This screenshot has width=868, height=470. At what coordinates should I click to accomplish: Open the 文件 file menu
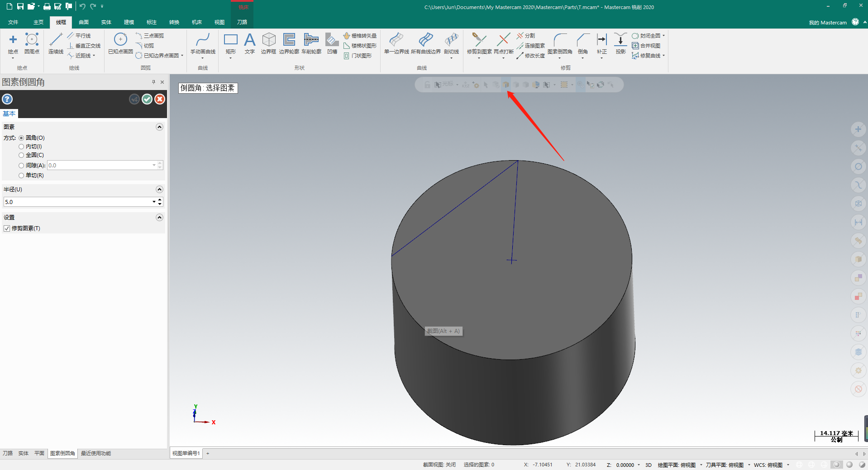[x=13, y=22]
